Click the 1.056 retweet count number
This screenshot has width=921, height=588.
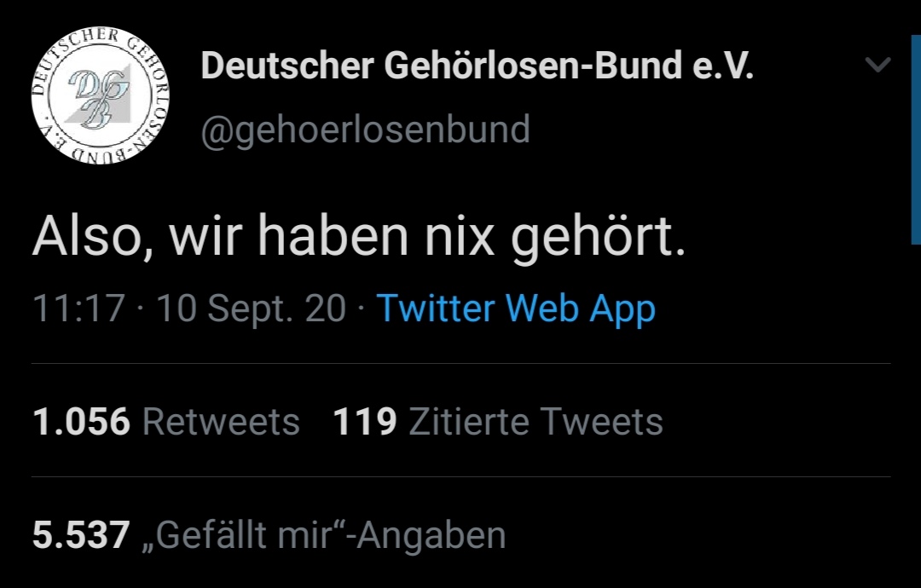[x=81, y=422]
